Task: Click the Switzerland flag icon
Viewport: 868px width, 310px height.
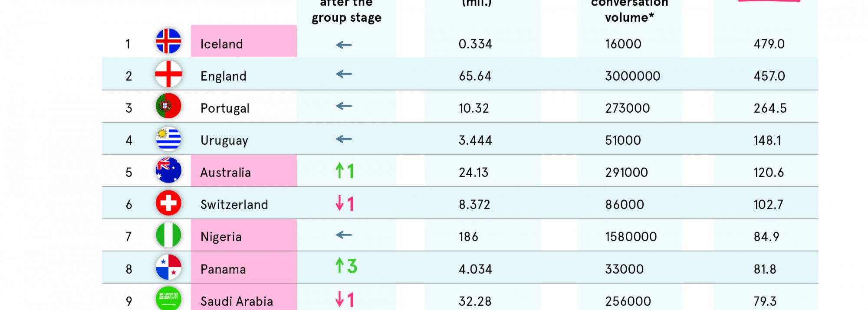Action: [x=168, y=203]
